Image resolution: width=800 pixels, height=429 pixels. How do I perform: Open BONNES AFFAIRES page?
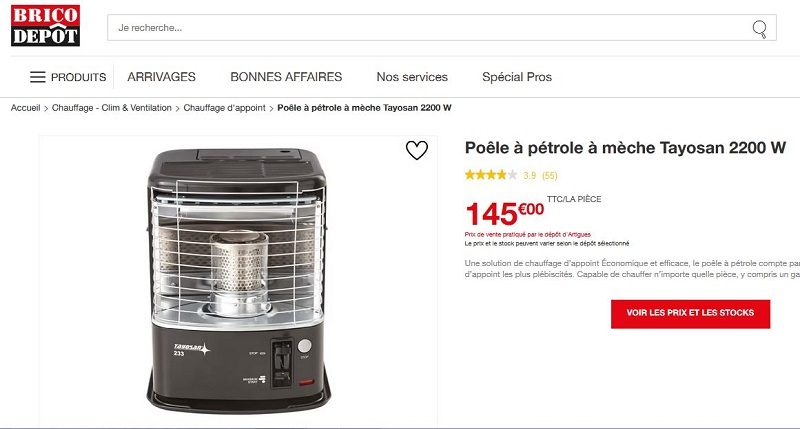(286, 77)
